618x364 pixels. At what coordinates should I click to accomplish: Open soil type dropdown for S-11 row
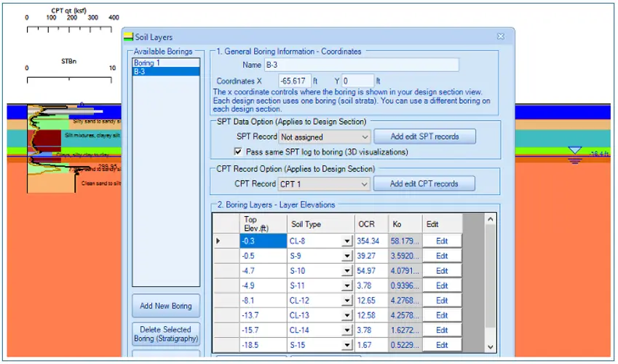[346, 285]
